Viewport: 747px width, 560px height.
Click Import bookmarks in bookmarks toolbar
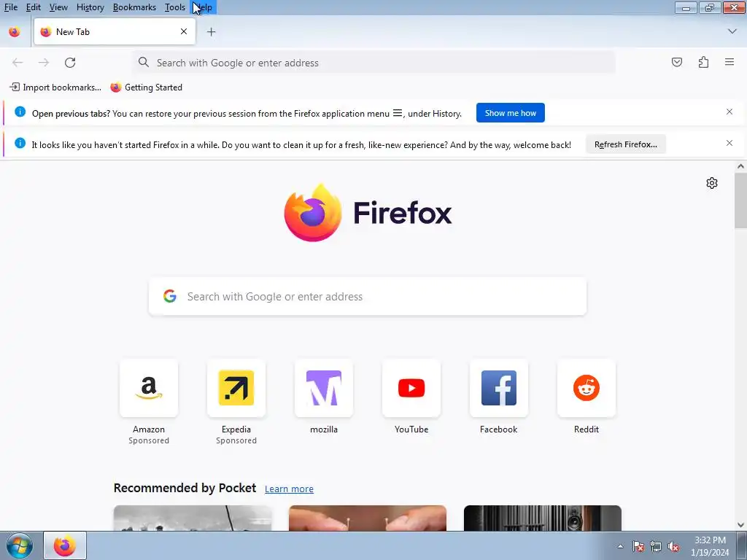[55, 87]
